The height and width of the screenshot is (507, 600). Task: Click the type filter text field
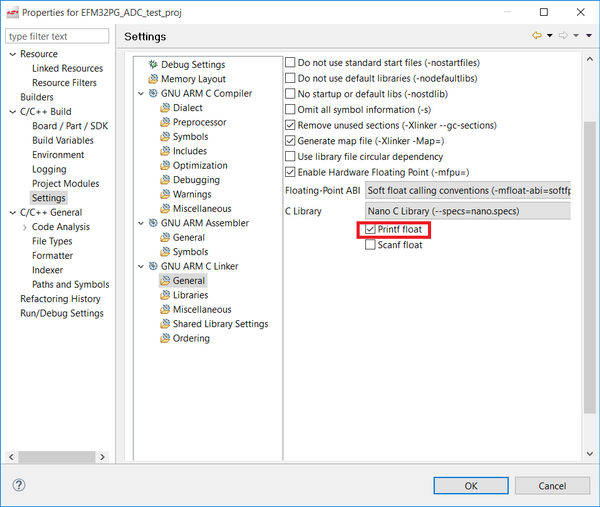pos(57,36)
